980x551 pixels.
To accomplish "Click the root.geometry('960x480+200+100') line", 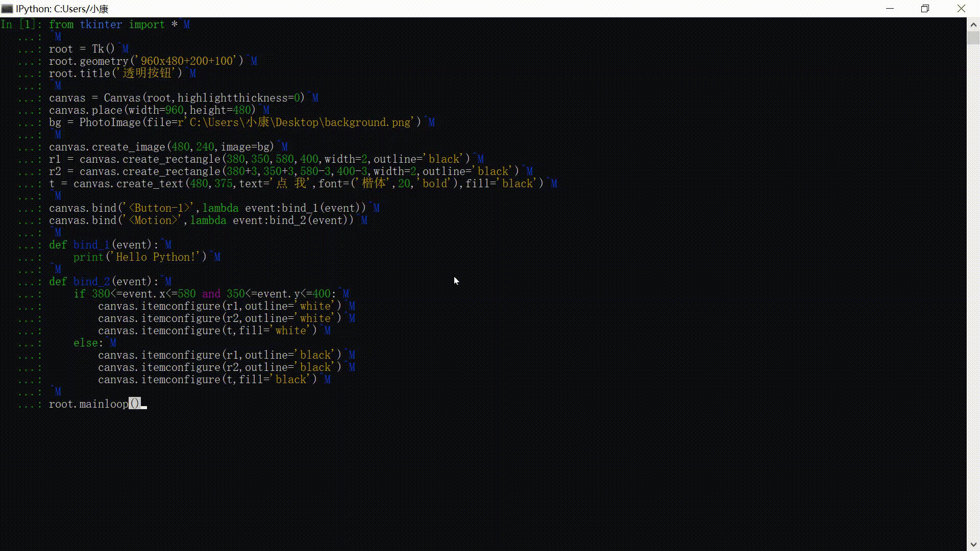I will pos(146,61).
